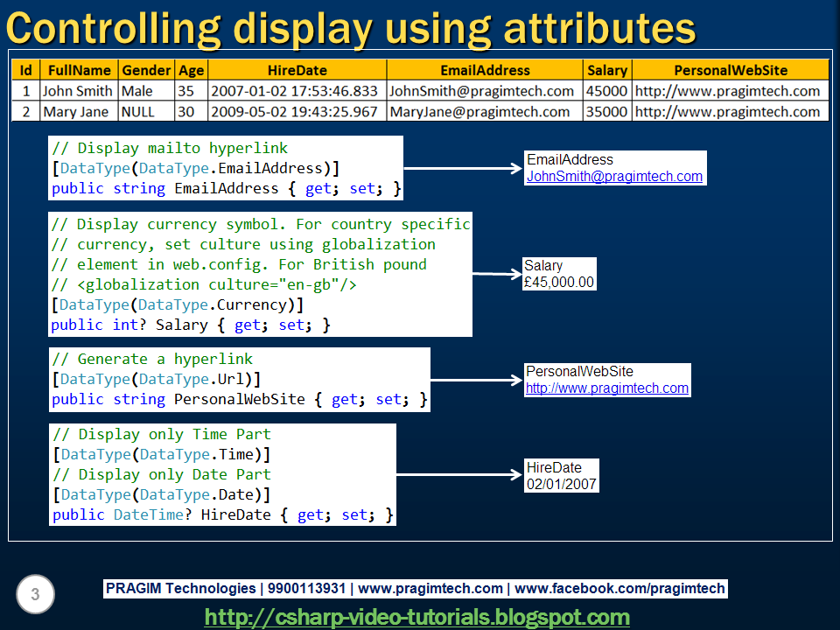Select the Gender column header
Screen dimensions: 840x630
[x=146, y=70]
